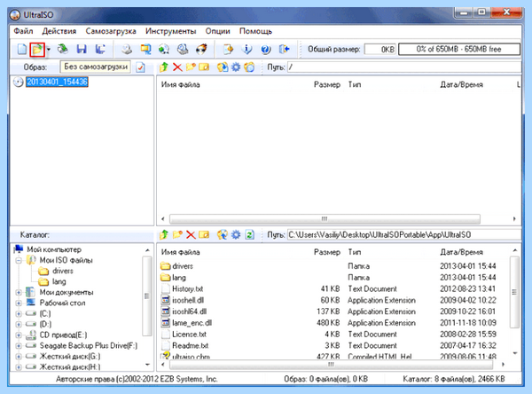The height and width of the screenshot is (394, 532).
Task: Click red X delete in Каталог toolbar
Action: point(191,234)
